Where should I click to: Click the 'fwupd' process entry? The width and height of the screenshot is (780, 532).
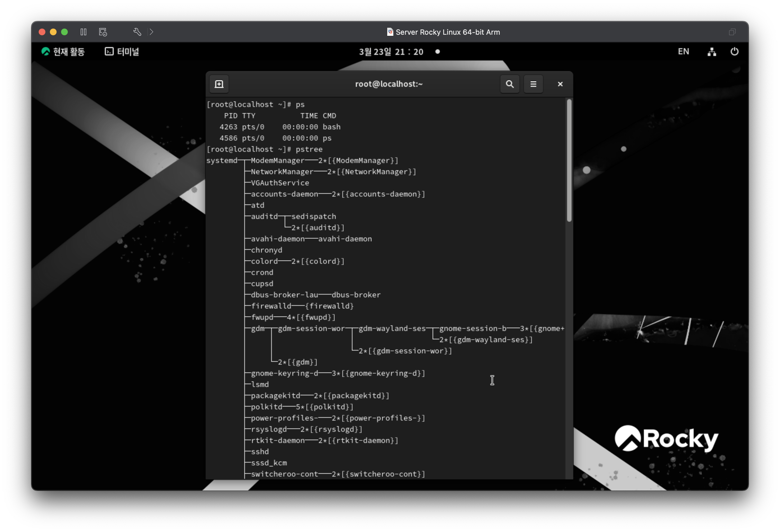tap(262, 317)
